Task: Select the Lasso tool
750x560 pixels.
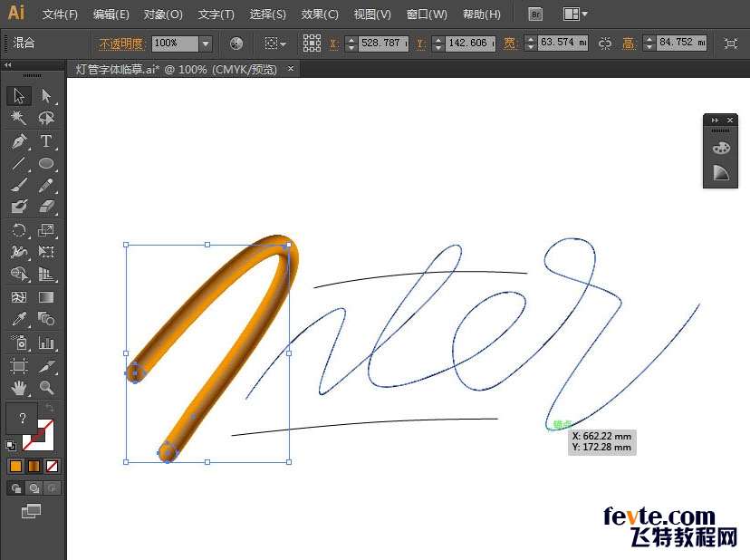Action: tap(46, 118)
